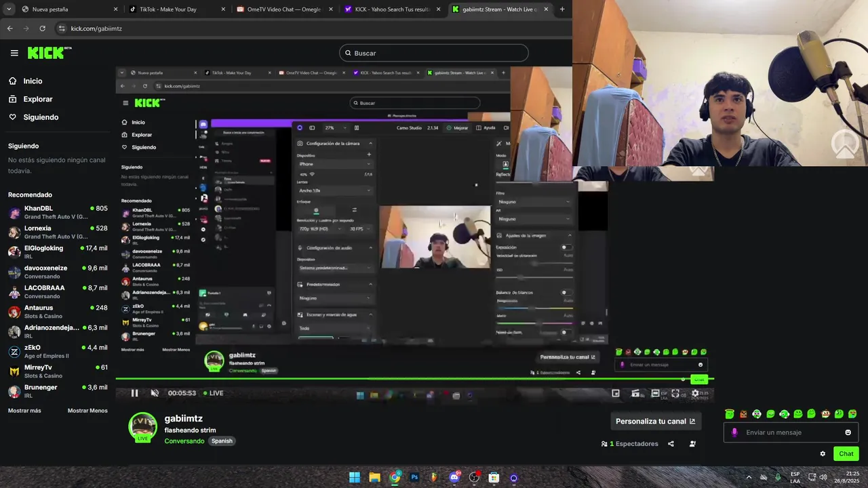Click the KICK logo
Viewport: 868px width, 488px height.
click(50, 53)
